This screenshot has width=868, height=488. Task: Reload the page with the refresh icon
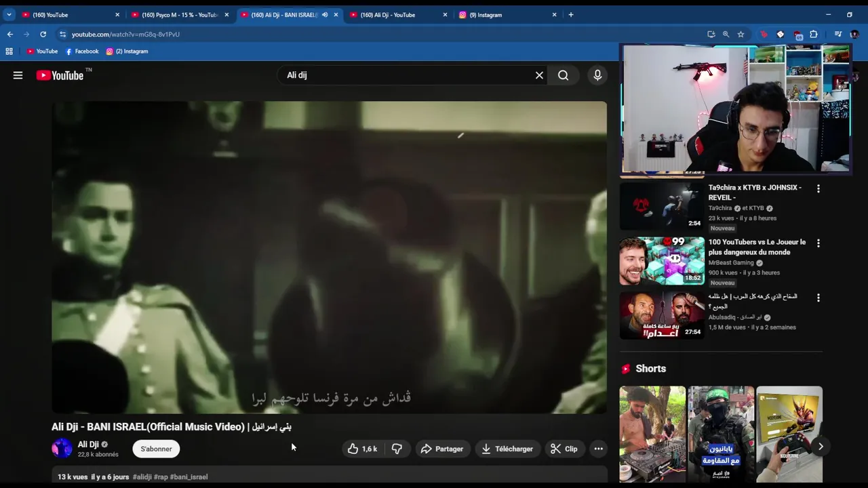click(43, 34)
